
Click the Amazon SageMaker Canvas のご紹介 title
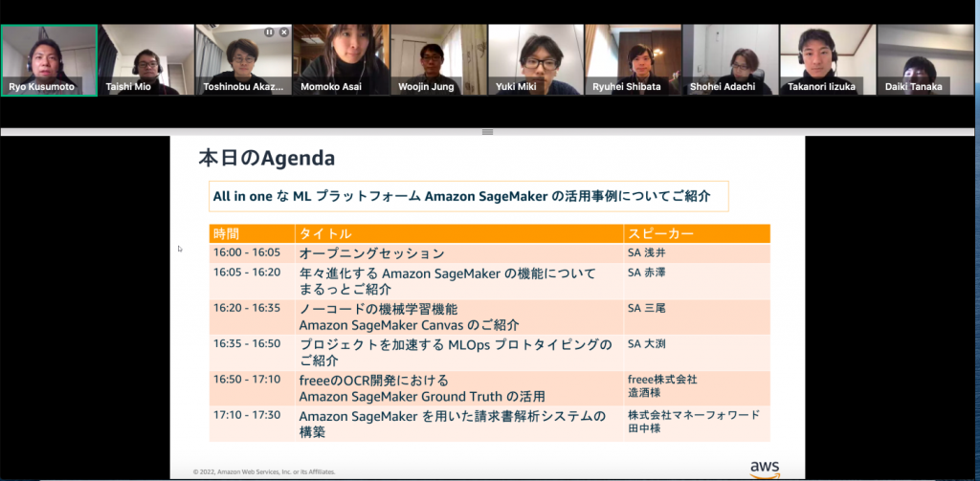[x=409, y=325]
